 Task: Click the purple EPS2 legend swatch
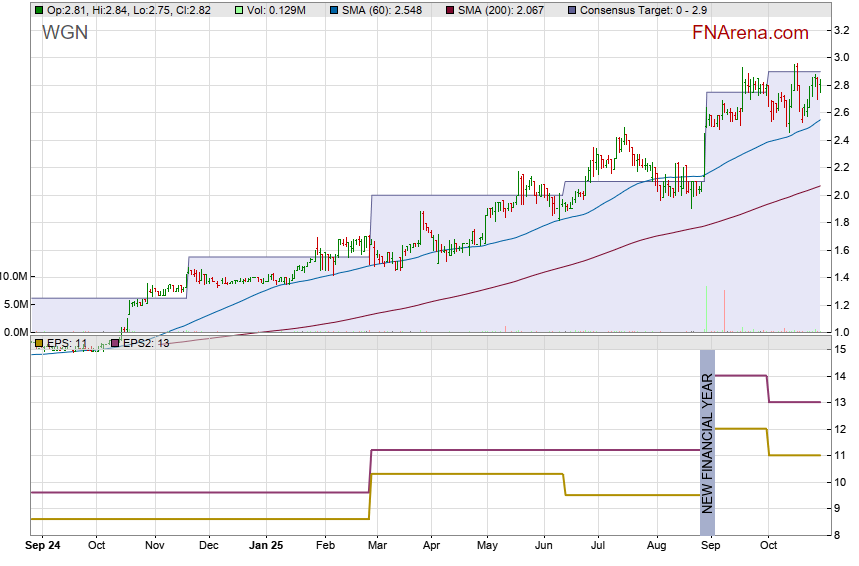(x=114, y=343)
